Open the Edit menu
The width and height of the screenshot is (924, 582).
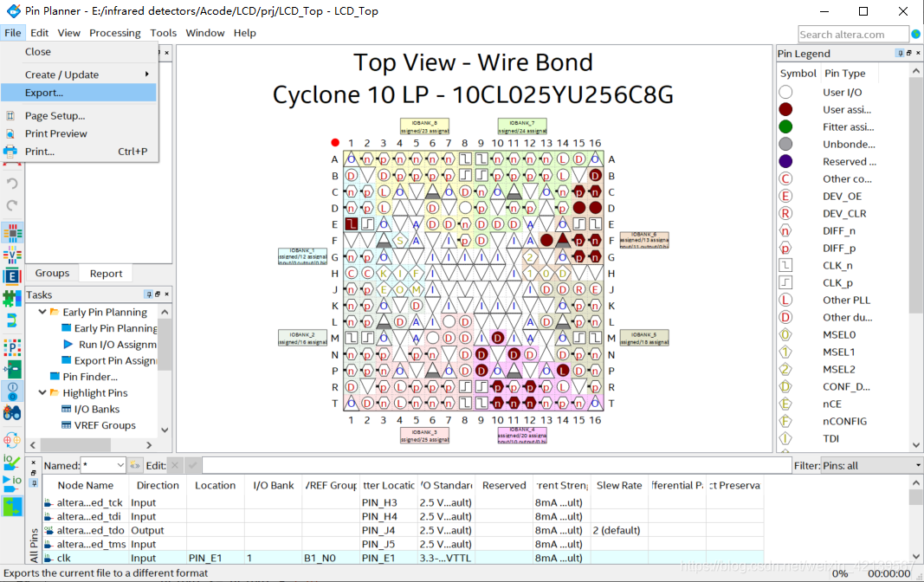40,33
